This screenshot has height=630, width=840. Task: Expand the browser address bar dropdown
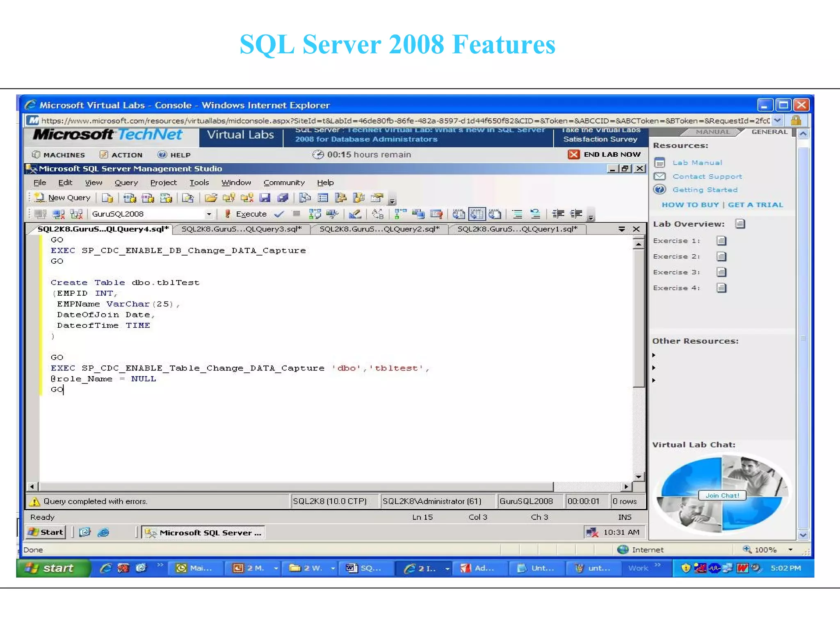tap(777, 121)
